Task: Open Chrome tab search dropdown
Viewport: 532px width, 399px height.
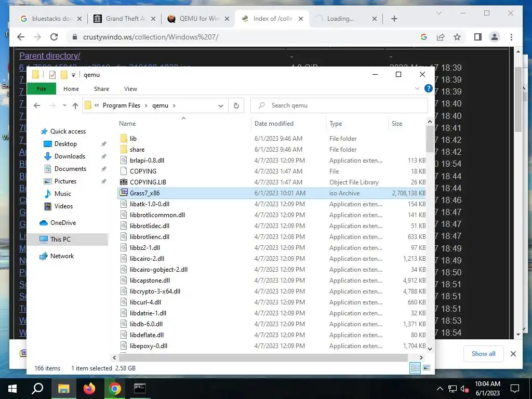Action: [x=438, y=13]
